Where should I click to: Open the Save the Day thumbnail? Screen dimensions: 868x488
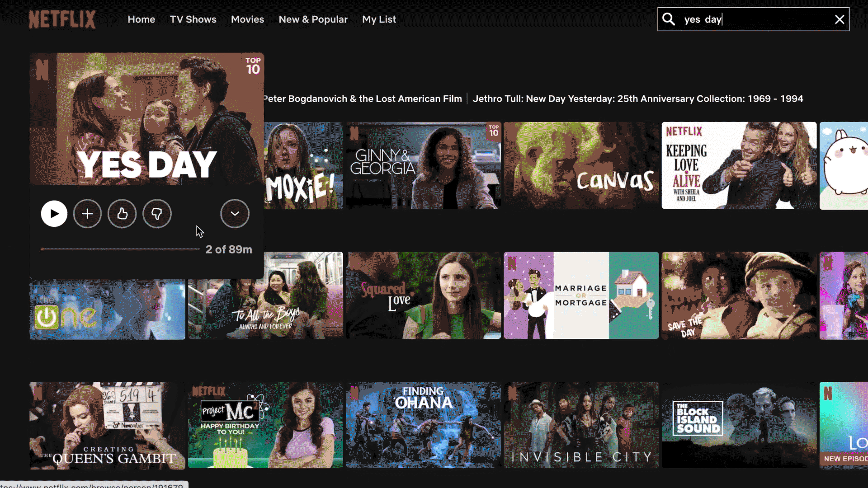[x=739, y=296]
